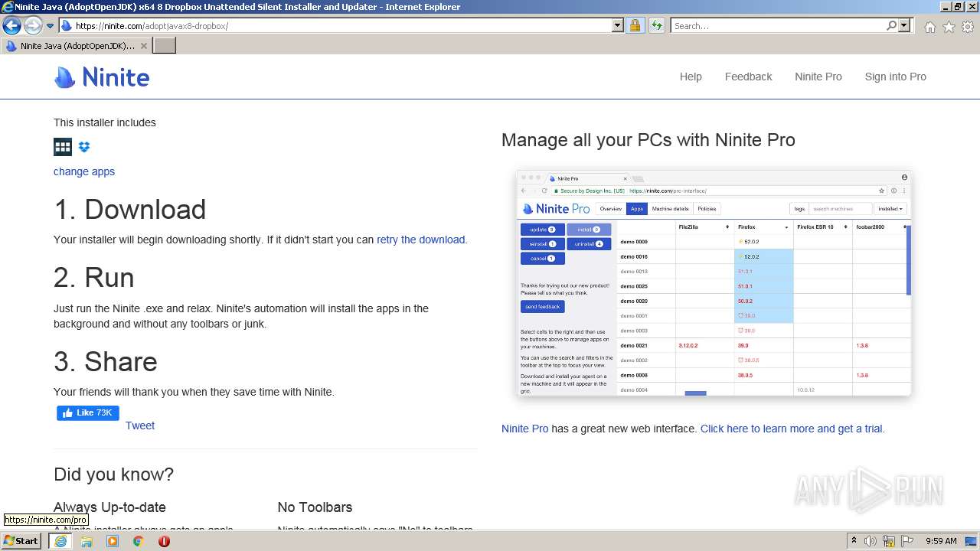Open the Tools gear menu
The width and height of the screenshot is (980, 551).
968,27
